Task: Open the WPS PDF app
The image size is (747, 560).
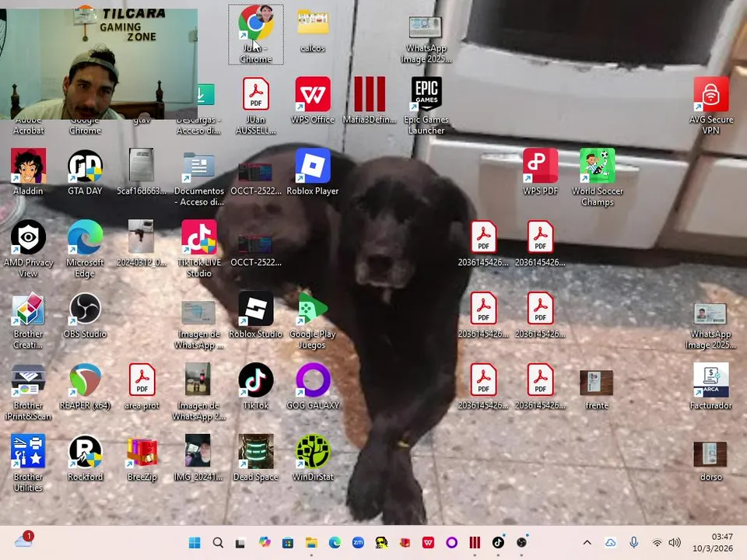Action: (540, 171)
